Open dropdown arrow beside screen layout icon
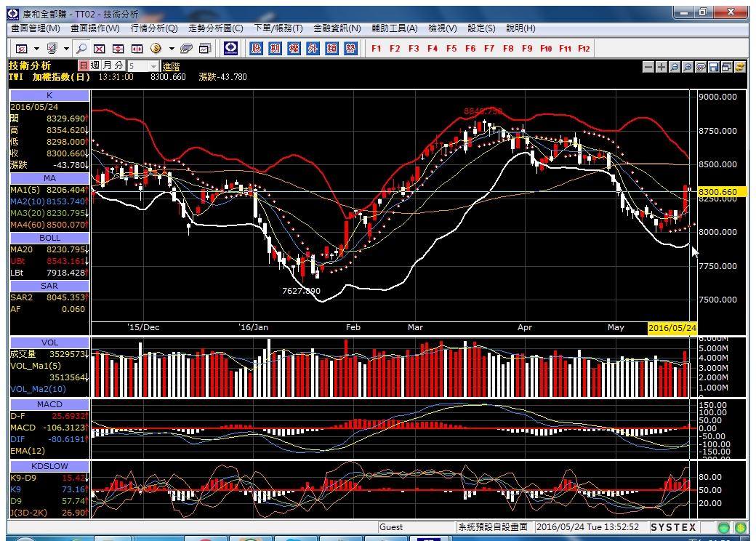This screenshot has width=756, height=541. (36, 49)
